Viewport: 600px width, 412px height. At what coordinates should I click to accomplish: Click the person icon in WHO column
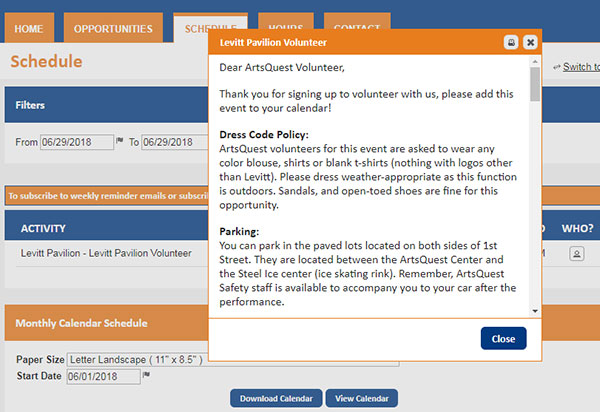(577, 253)
